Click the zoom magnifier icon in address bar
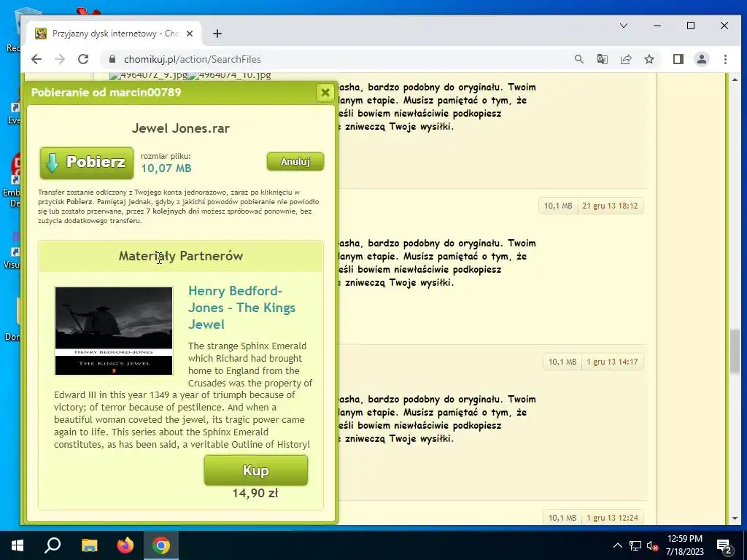This screenshot has height=560, width=747. (x=578, y=59)
